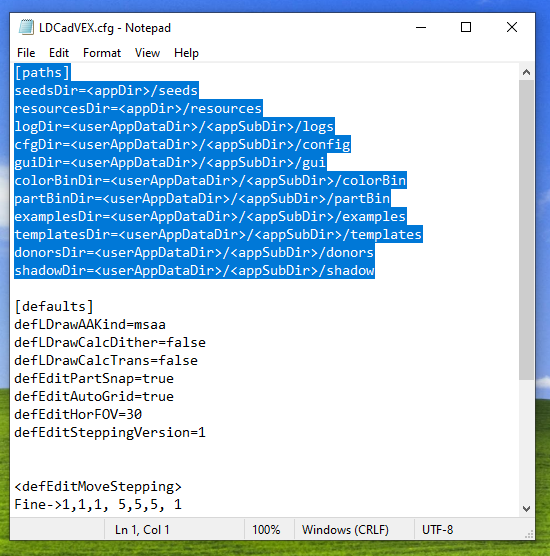Click the vertical scrollbar thumb
The image size is (550, 556).
(x=526, y=230)
